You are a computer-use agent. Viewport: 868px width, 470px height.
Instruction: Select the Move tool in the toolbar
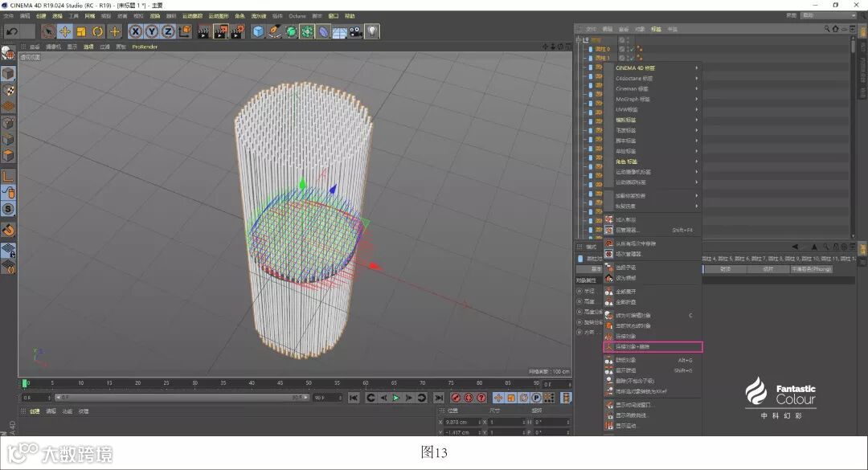coord(64,31)
